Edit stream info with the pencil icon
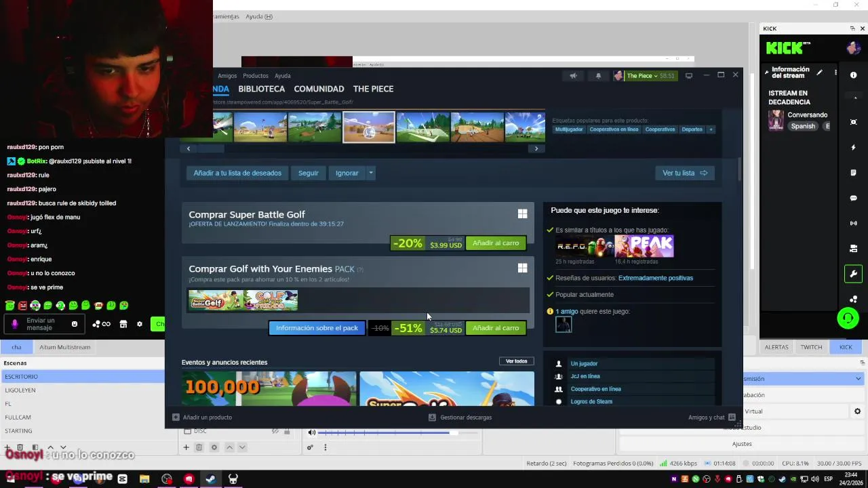The height and width of the screenshot is (488, 868). (819, 73)
